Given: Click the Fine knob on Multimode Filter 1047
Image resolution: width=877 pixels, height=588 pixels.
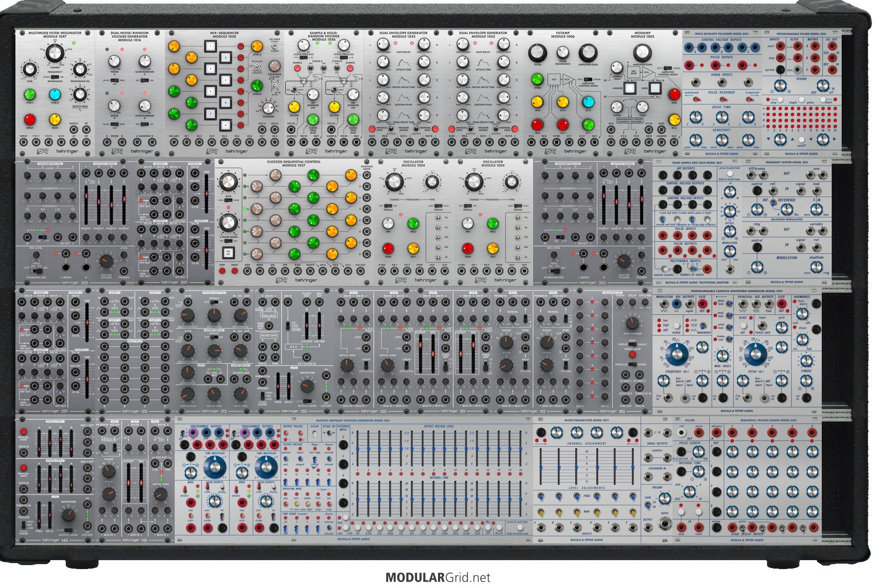Looking at the screenshot, I should pyautogui.click(x=30, y=70).
